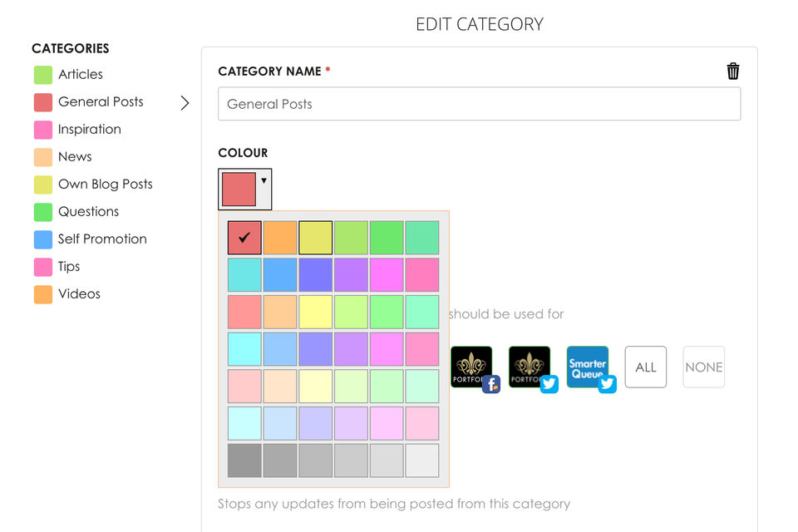The height and width of the screenshot is (532, 798).
Task: Click the yellow Own Blog Posts icon
Action: point(43,185)
